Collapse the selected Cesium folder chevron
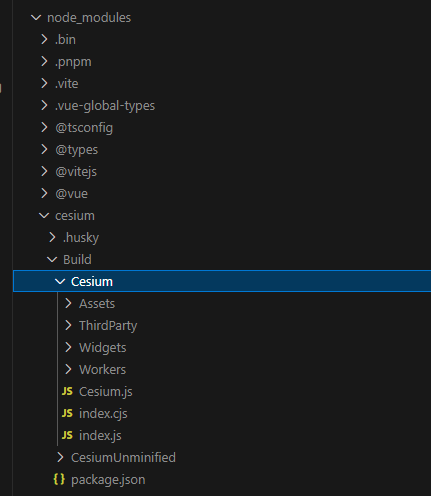The image size is (431, 496). click(x=60, y=282)
